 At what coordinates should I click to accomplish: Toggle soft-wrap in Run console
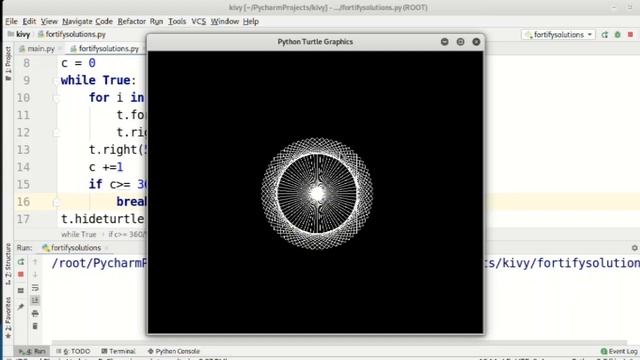[35, 288]
